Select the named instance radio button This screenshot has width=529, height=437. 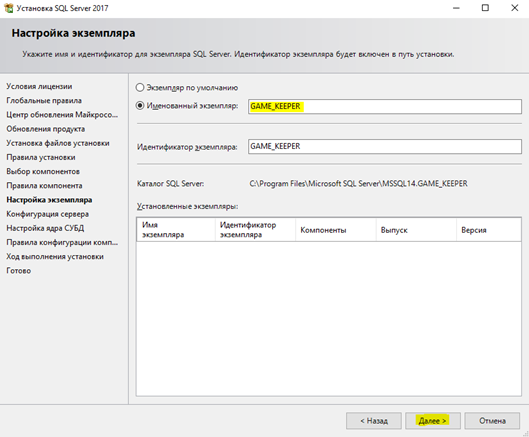tap(140, 106)
